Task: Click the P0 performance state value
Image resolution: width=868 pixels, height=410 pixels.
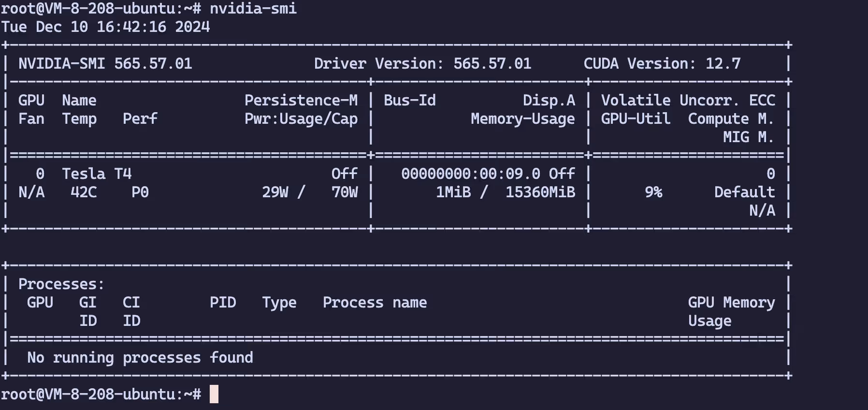Action: (140, 192)
